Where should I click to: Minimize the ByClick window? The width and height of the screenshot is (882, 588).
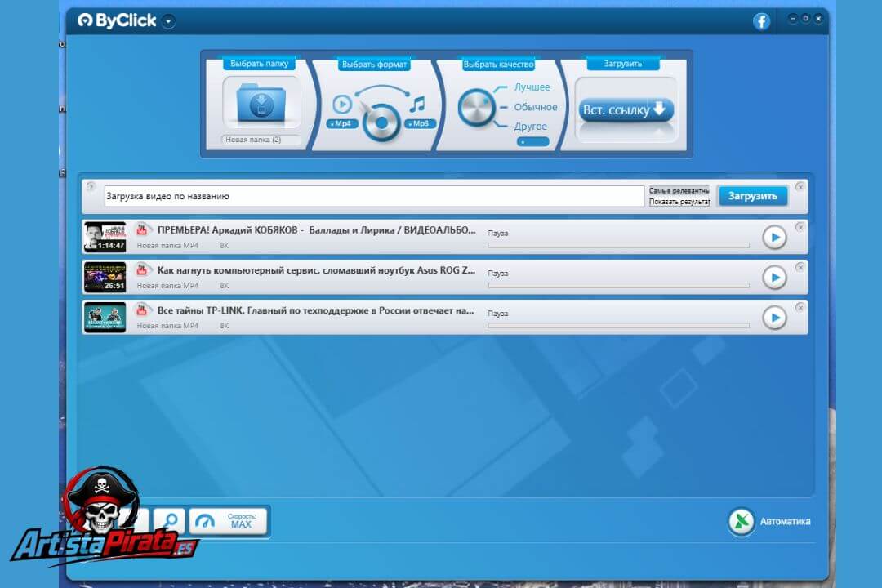tap(792, 19)
